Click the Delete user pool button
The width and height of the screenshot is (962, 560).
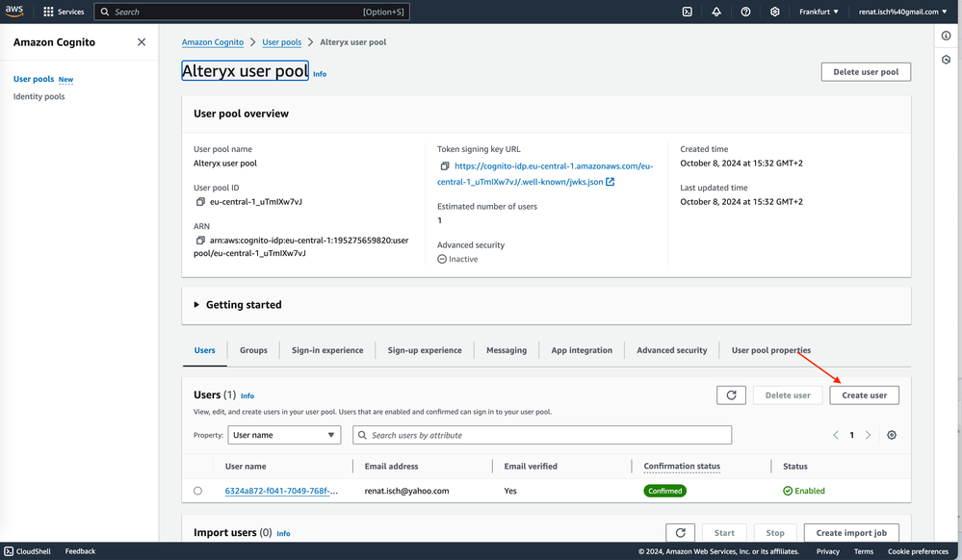866,72
